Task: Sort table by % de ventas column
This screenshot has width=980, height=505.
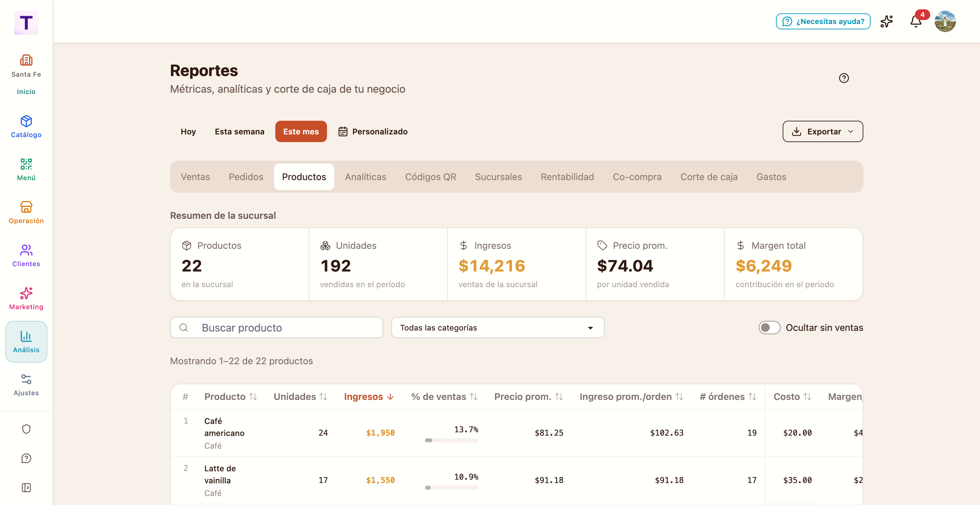Action: click(444, 397)
